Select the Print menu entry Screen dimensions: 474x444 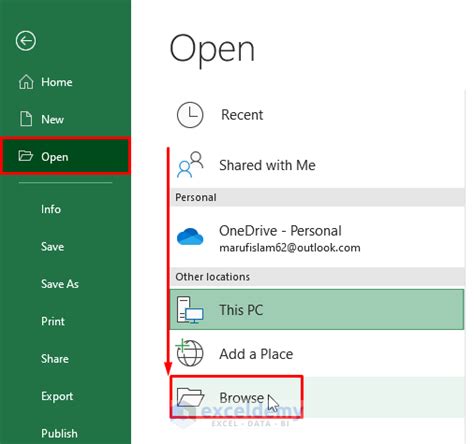[53, 321]
